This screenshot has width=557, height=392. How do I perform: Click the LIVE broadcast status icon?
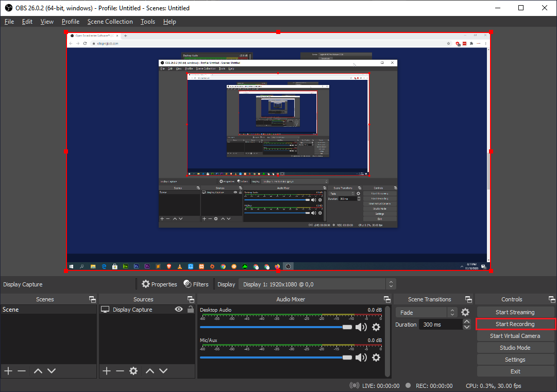click(354, 386)
